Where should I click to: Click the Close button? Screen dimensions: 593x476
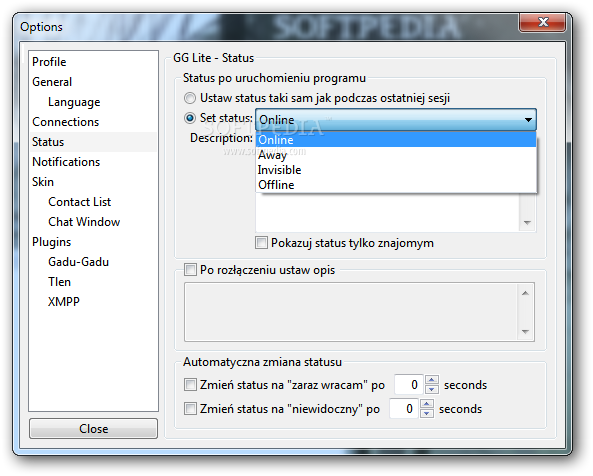(93, 429)
